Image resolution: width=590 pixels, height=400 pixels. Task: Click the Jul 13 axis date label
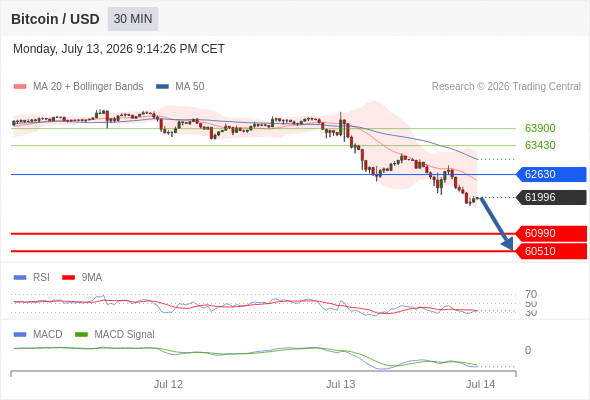pyautogui.click(x=341, y=384)
